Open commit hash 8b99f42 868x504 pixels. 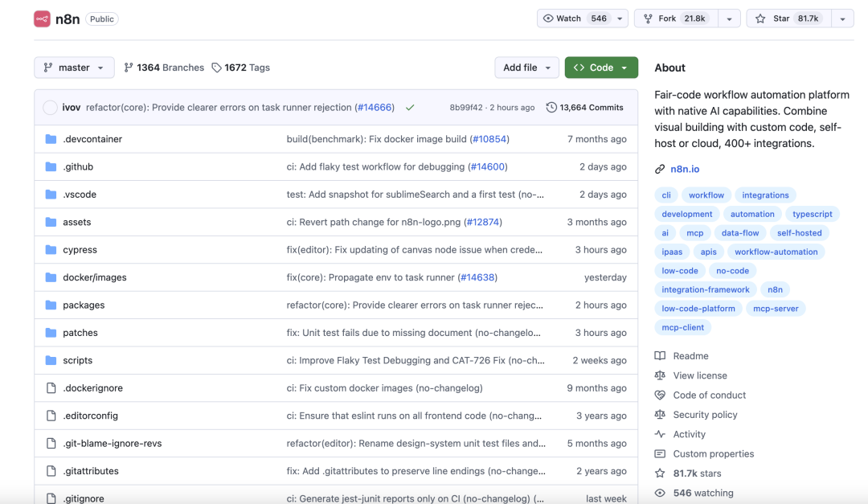coord(466,108)
